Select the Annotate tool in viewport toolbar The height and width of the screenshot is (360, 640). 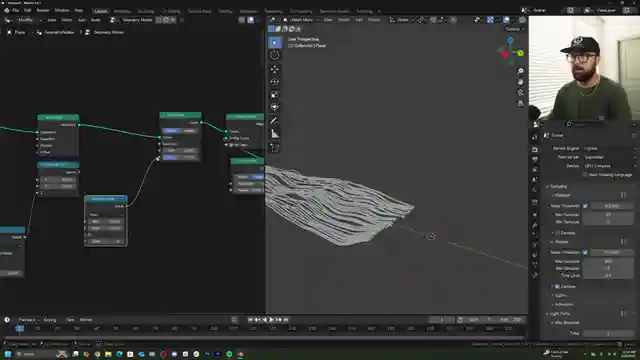click(275, 121)
